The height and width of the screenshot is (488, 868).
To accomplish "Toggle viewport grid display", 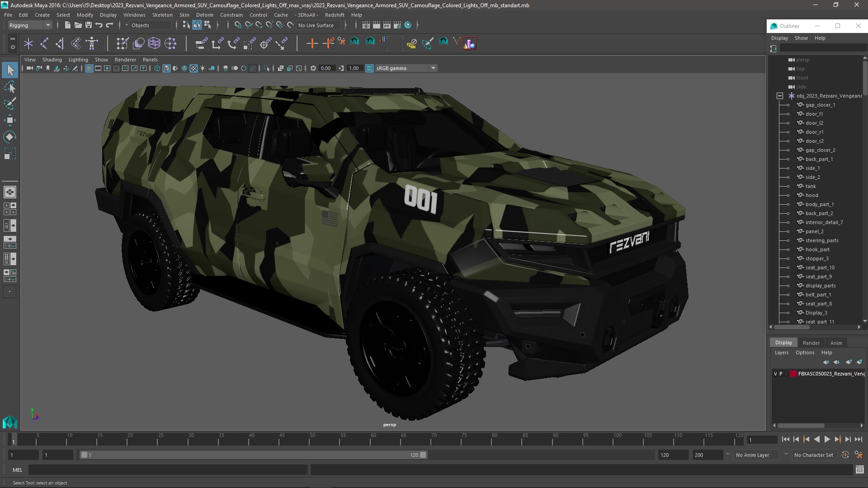I will [x=89, y=68].
